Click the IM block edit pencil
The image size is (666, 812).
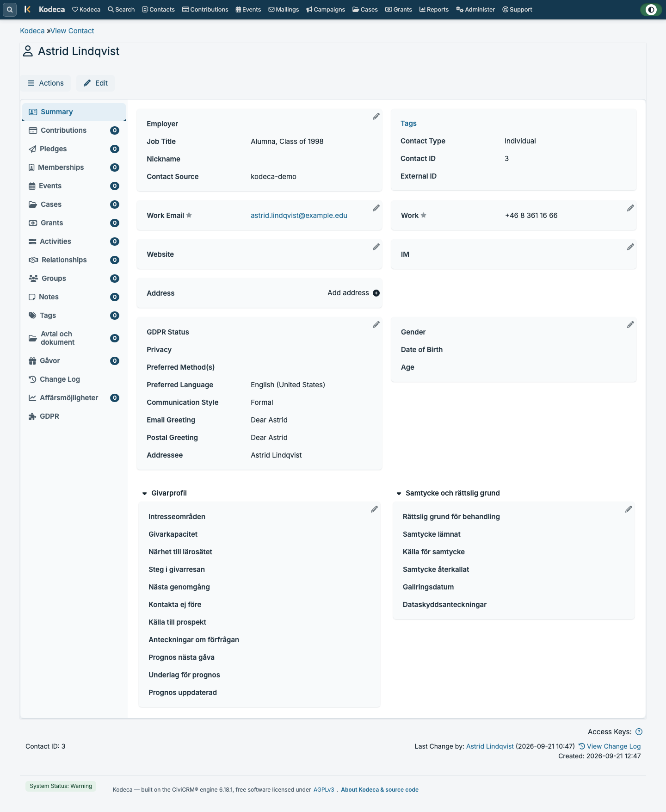pos(630,247)
